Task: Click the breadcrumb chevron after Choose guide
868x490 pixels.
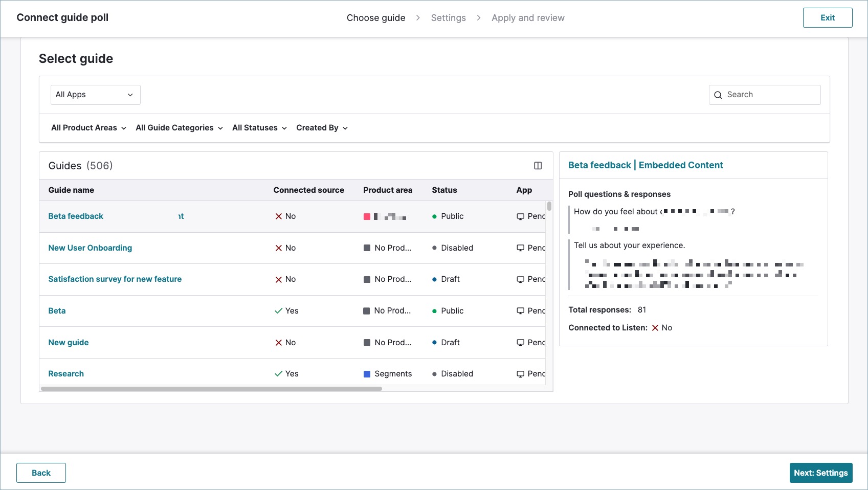Action: (x=418, y=18)
